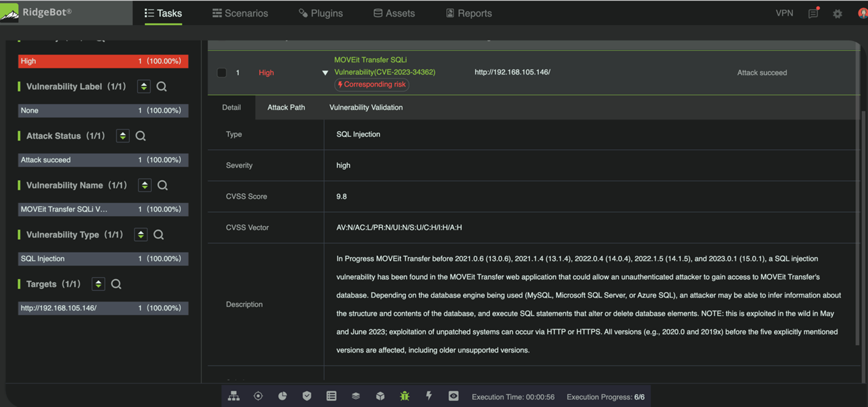
Task: Click the 3D cube icon in bottom toolbar
Action: click(x=380, y=396)
